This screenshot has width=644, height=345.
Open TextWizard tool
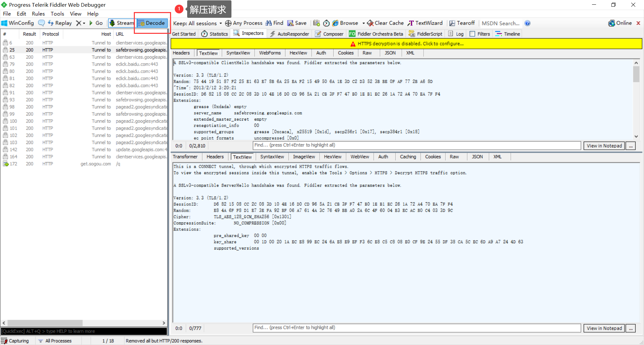[425, 23]
